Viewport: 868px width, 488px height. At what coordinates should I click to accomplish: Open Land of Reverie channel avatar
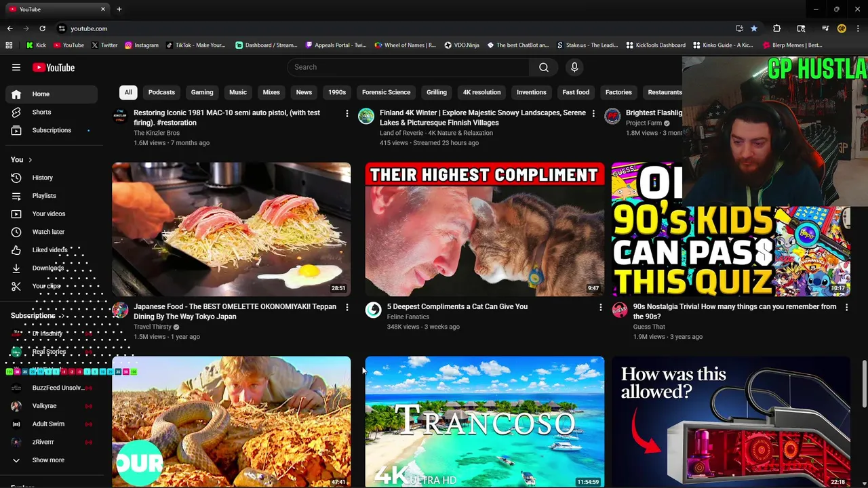click(366, 117)
